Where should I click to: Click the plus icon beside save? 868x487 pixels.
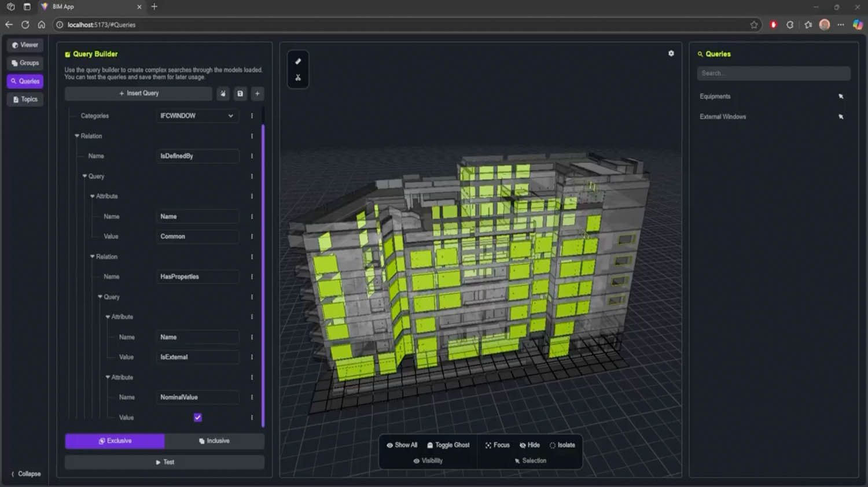click(x=258, y=94)
